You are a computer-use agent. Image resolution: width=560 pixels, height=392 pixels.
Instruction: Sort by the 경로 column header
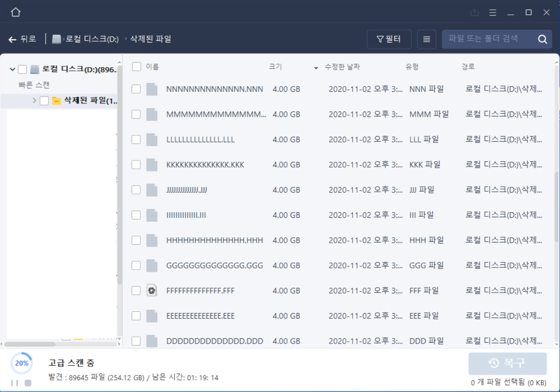click(468, 67)
